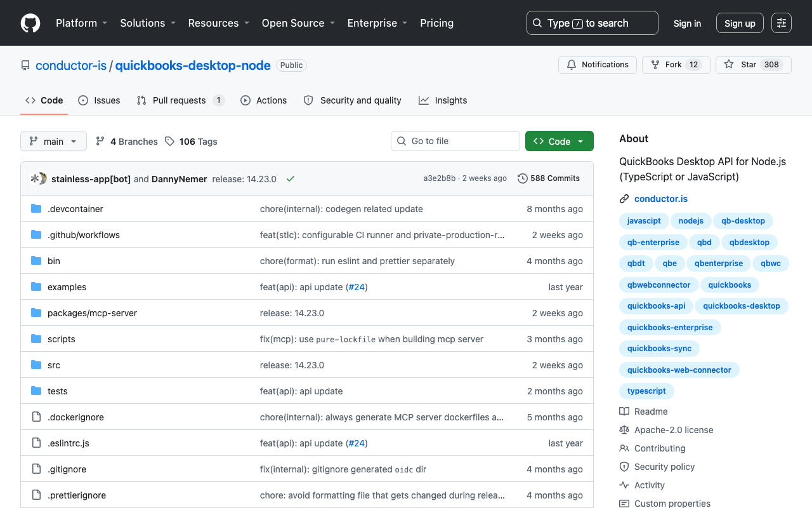Open the DannyNemer author link
This screenshot has height=508, width=812.
click(x=179, y=179)
